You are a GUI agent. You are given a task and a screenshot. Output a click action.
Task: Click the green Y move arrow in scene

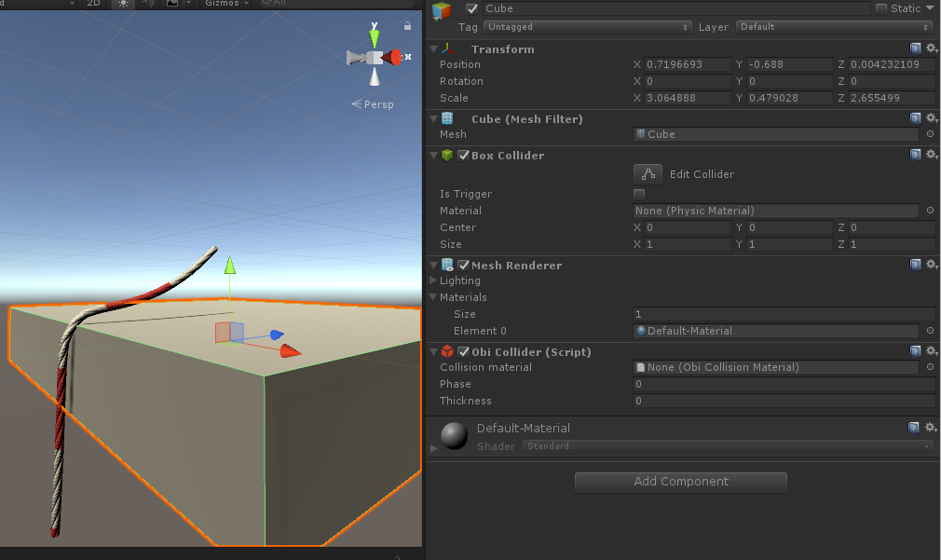pyautogui.click(x=229, y=266)
